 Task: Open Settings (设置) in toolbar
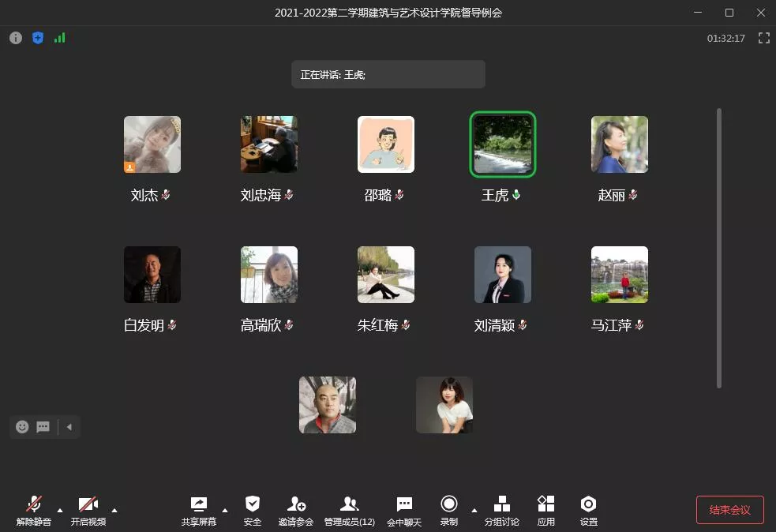coord(588,510)
